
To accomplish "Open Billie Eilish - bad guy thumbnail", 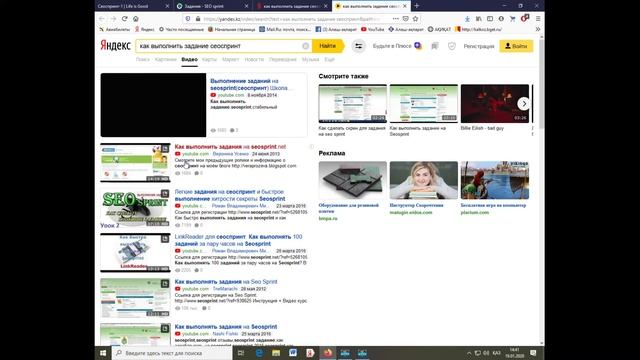I will pyautogui.click(x=495, y=104).
